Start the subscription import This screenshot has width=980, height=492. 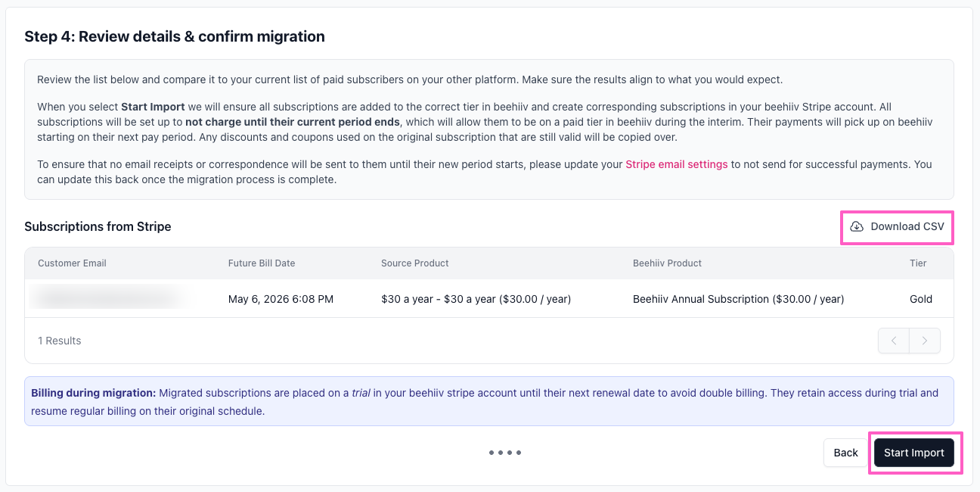(x=913, y=453)
